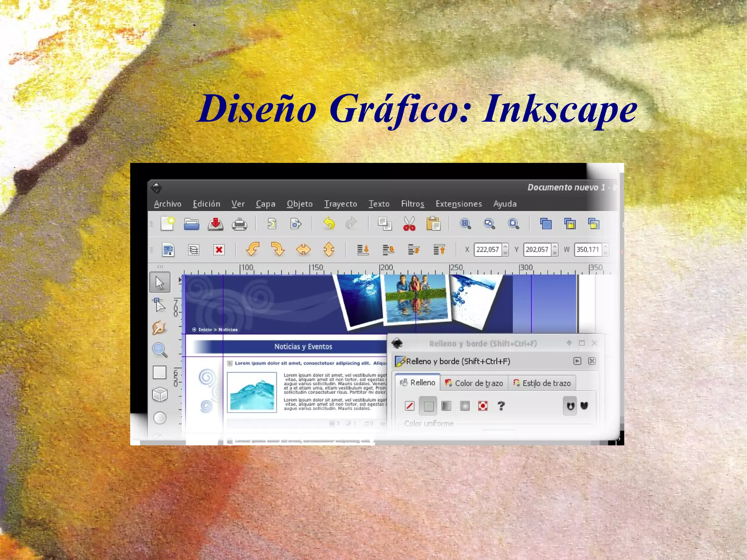Choose Flat color fill mode
Screen dimensions: 747x560
click(429, 406)
